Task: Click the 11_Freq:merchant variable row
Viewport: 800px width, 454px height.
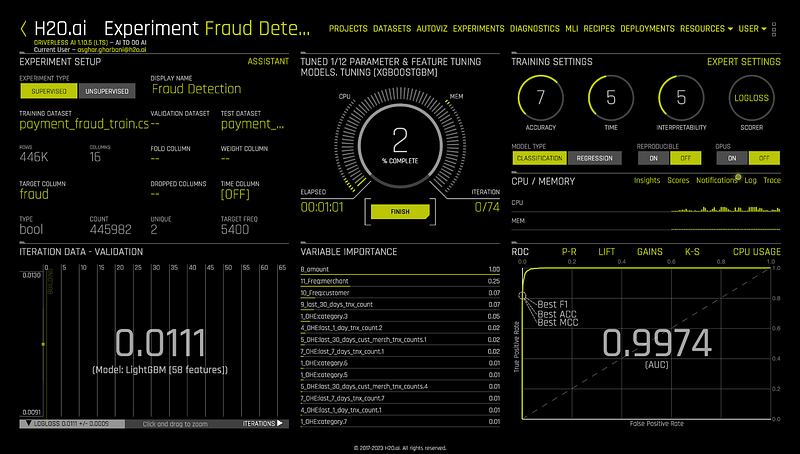Action: pyautogui.click(x=400, y=281)
